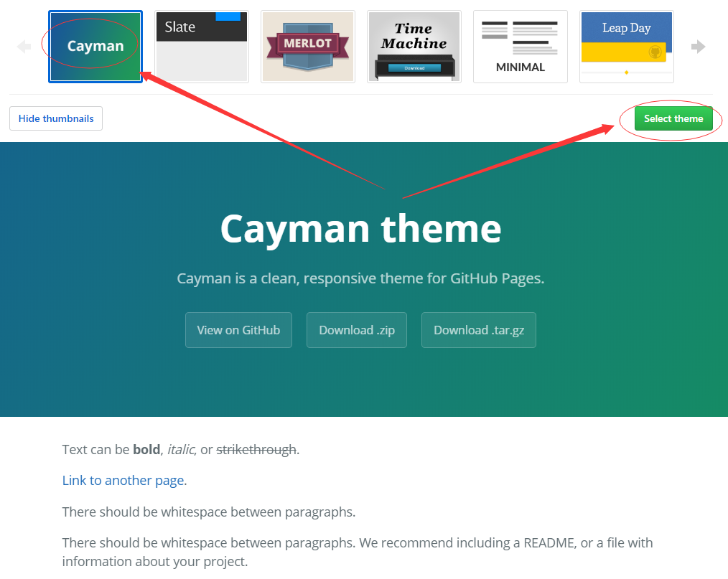This screenshot has width=728, height=579.
Task: Click the bold, italic, strikethrough sample text
Action: tap(181, 449)
